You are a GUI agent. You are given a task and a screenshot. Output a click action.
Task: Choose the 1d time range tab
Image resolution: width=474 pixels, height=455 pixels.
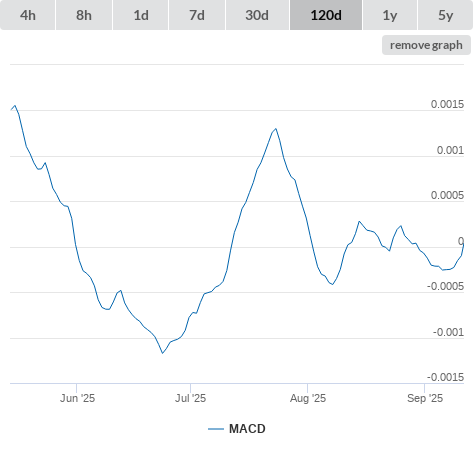click(141, 15)
